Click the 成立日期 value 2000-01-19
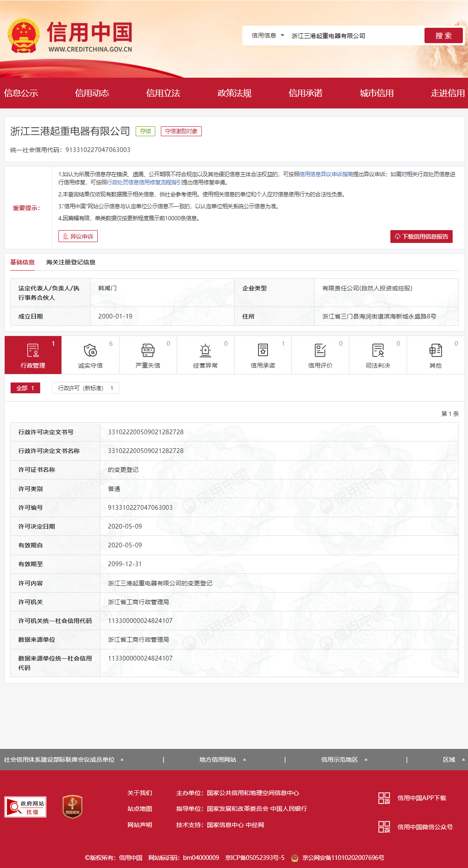Image resolution: width=468 pixels, height=868 pixels. click(115, 316)
